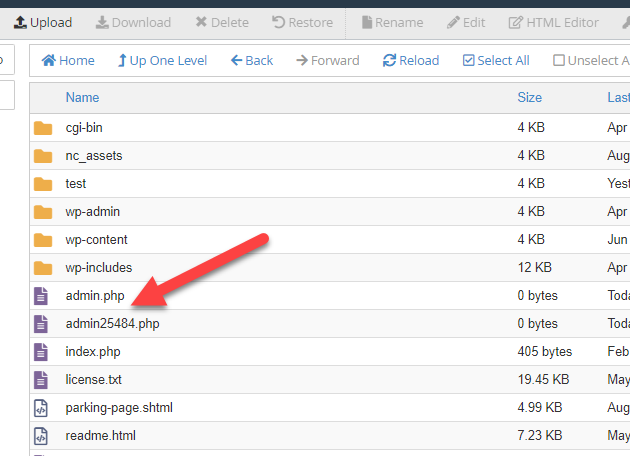Reload the file listing
Viewport: 630px width, 456px height.
click(411, 60)
